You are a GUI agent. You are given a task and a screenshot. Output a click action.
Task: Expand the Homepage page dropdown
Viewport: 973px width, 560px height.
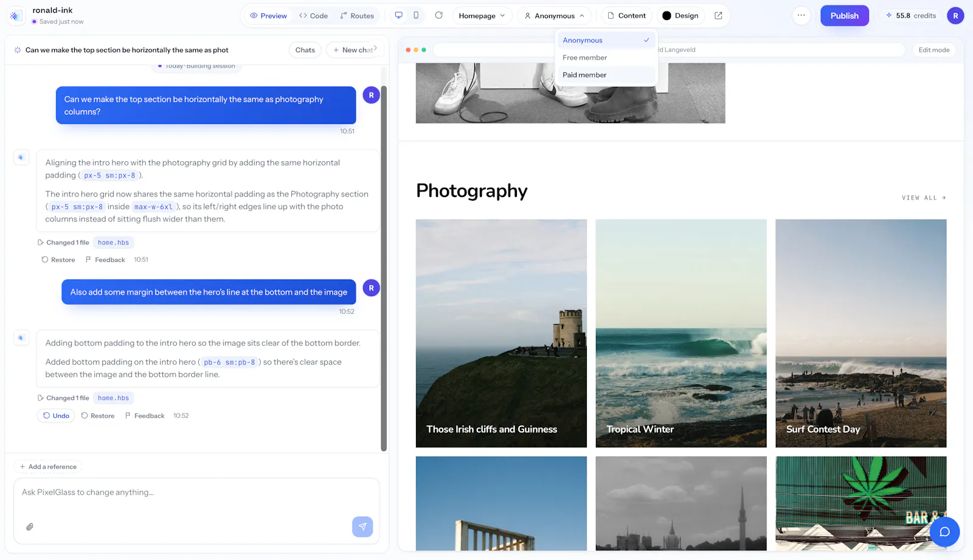click(x=482, y=16)
